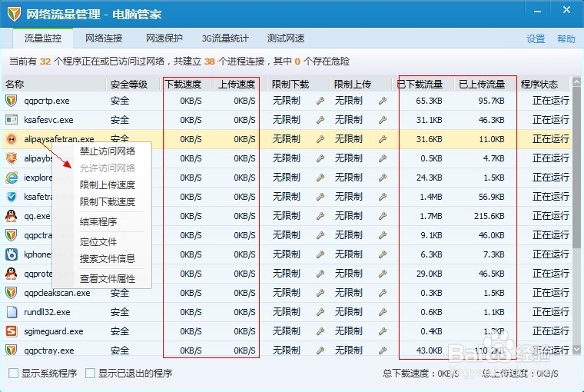Edit download limit wrench for ksafesvc.exe
Image resolution: width=584 pixels, height=392 pixels.
[320, 120]
